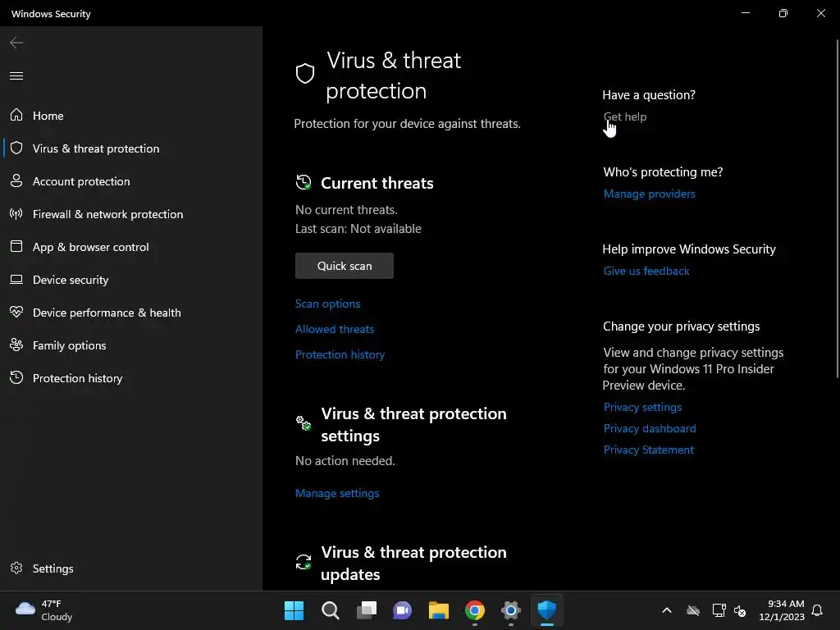The width and height of the screenshot is (840, 630).
Task: Click the App & browser control icon
Action: tap(16, 247)
